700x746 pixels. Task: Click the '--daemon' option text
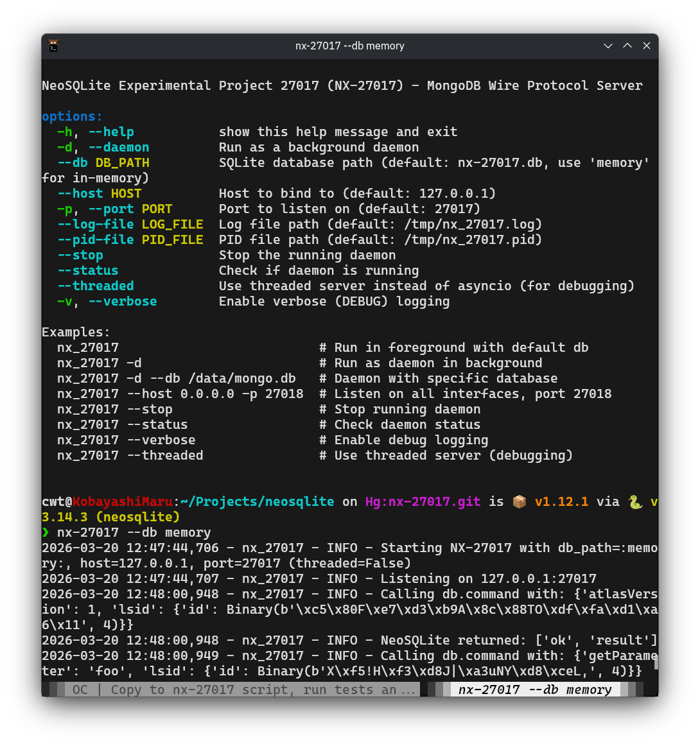tap(118, 148)
